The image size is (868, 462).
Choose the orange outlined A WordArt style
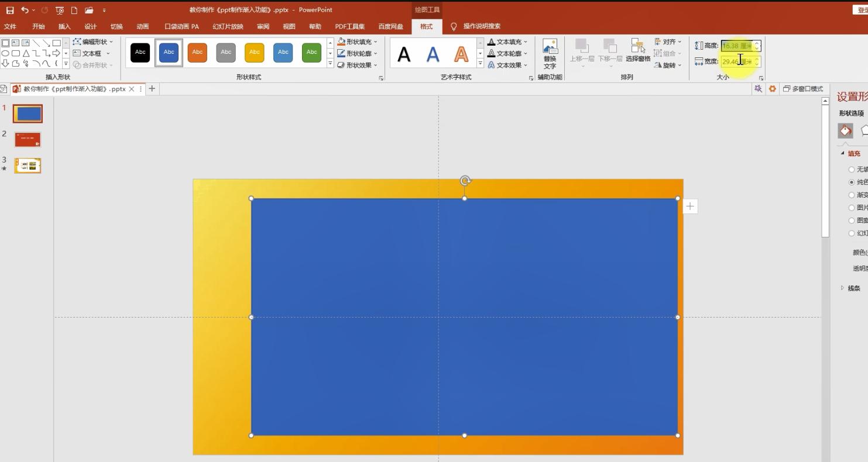coord(461,54)
